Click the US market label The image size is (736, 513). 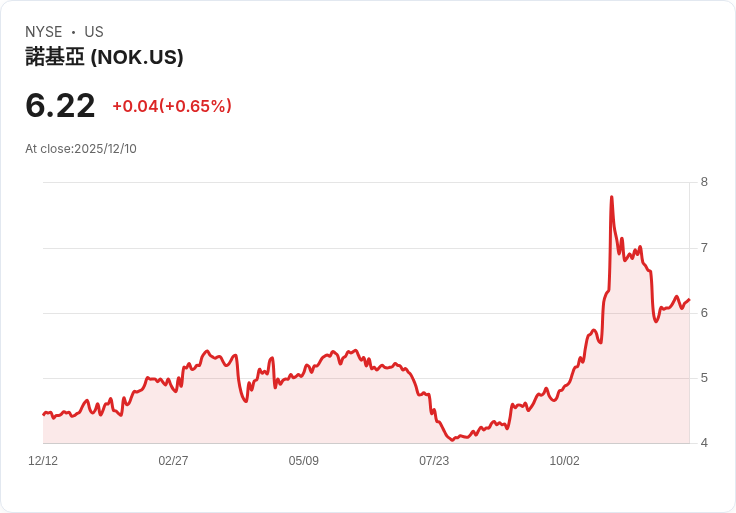94,32
